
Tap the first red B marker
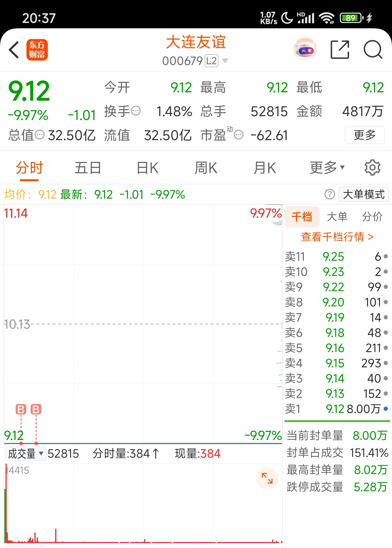(x=21, y=409)
